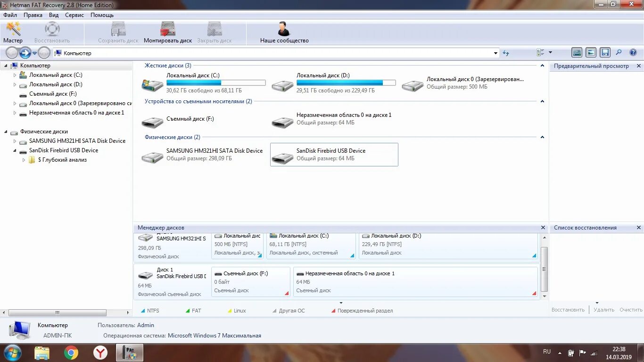The height and width of the screenshot is (362, 644).
Task: Collapse the Компьютер tree node
Action: (x=6, y=66)
